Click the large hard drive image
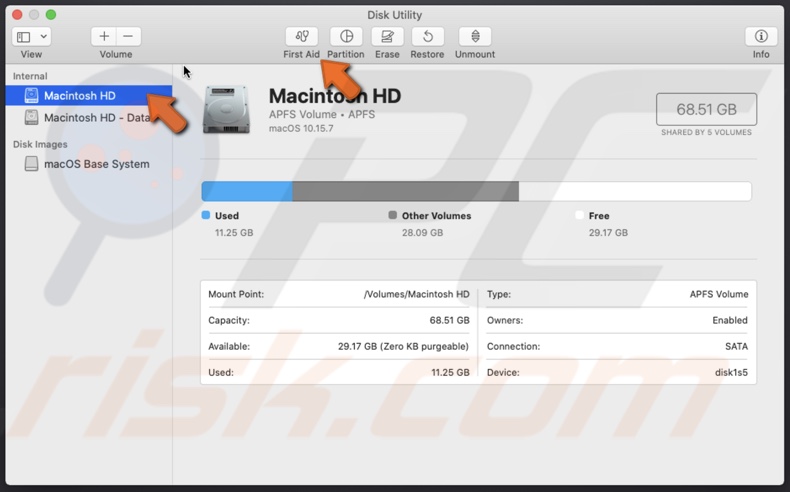 tap(226, 110)
